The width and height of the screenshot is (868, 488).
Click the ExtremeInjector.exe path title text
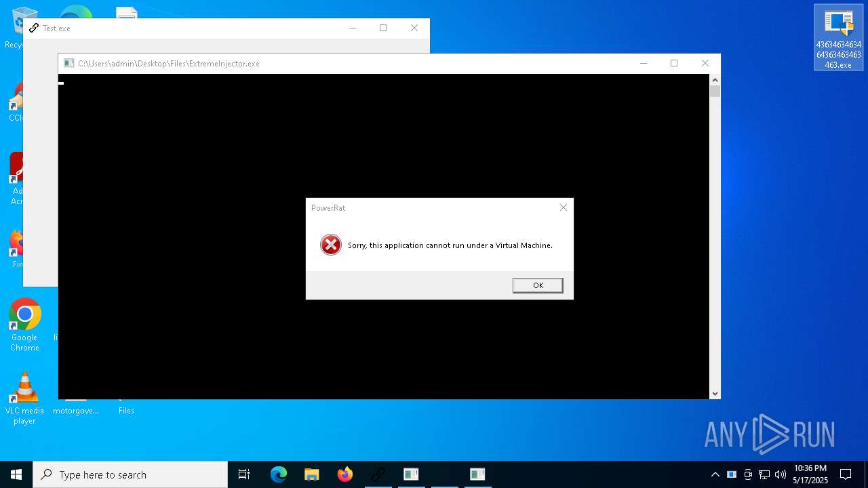tap(169, 64)
